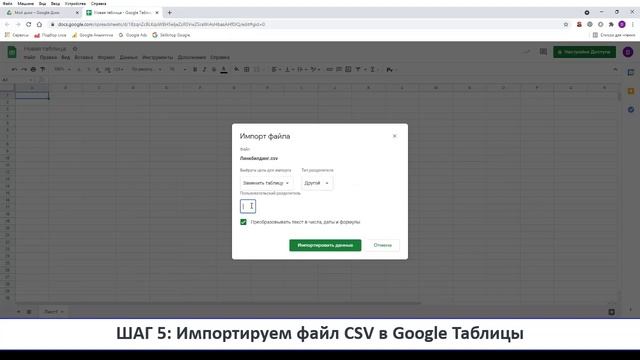Image resolution: width=640 pixels, height=360 pixels.
Task: Click the Paint format icon in Sheets toolbar
Action: click(x=43, y=69)
